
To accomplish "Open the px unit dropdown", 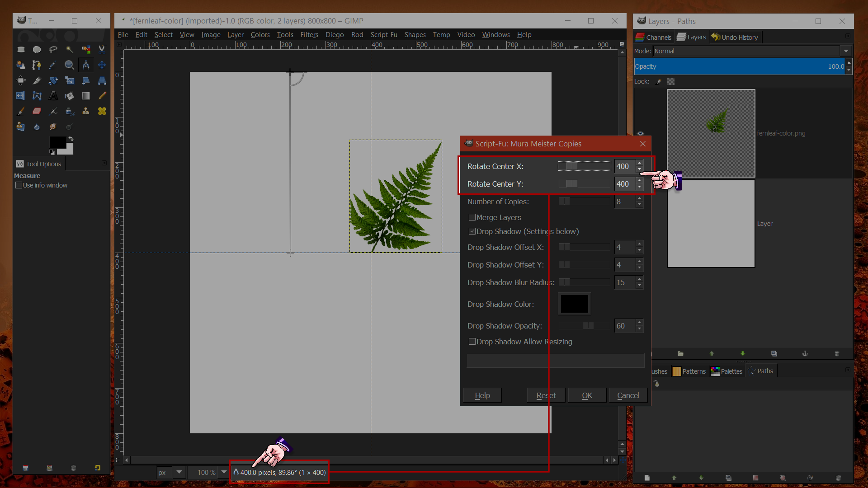I will pos(179,472).
